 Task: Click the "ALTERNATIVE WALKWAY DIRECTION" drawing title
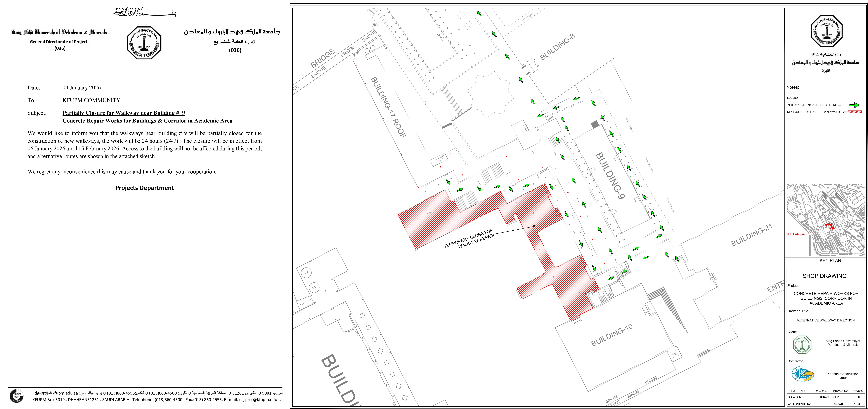(x=826, y=320)
